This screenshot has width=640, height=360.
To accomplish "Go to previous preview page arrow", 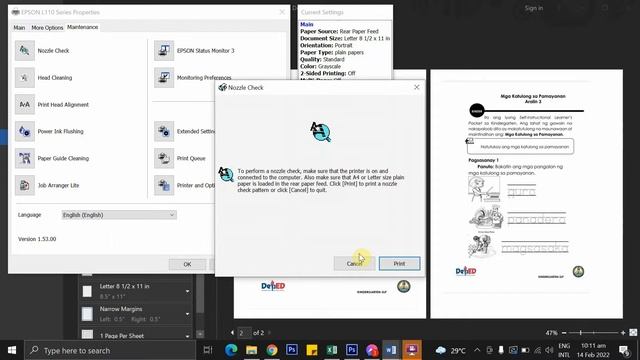I will [x=232, y=333].
